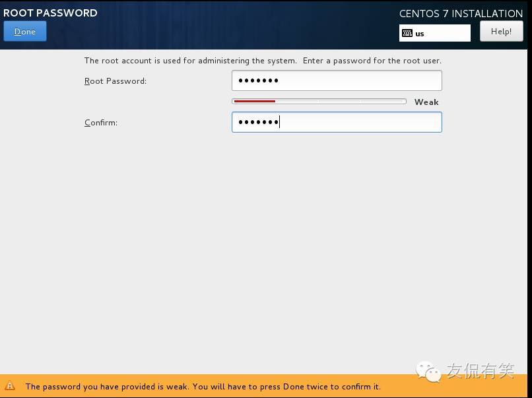This screenshot has width=532, height=398.
Task: Click the red filled part of strength bar
Action: pyautogui.click(x=254, y=102)
